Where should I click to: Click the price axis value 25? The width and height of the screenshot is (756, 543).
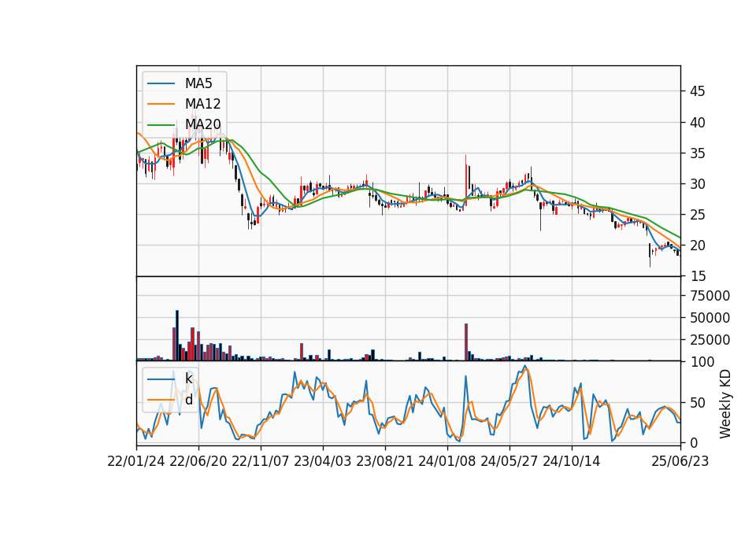697,215
